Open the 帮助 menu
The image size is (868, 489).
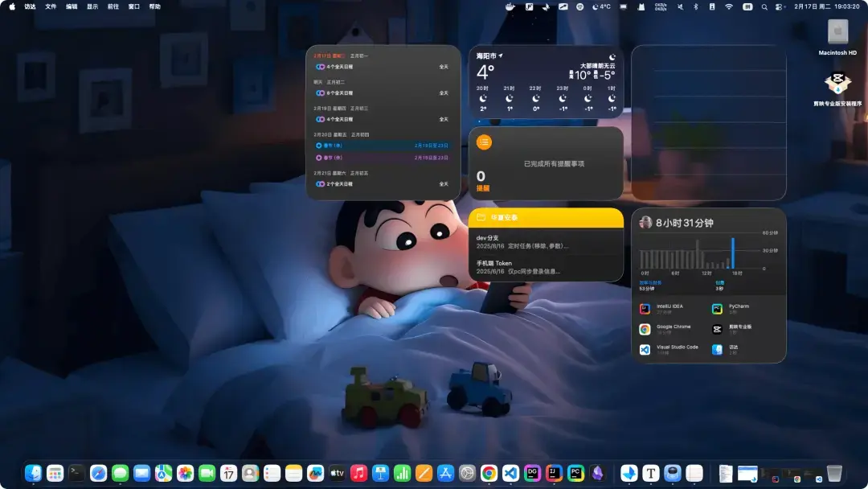(x=154, y=7)
